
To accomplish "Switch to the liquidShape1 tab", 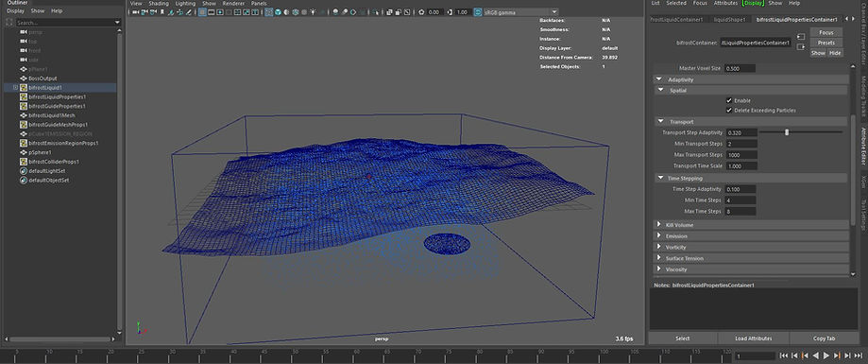I will (728, 20).
